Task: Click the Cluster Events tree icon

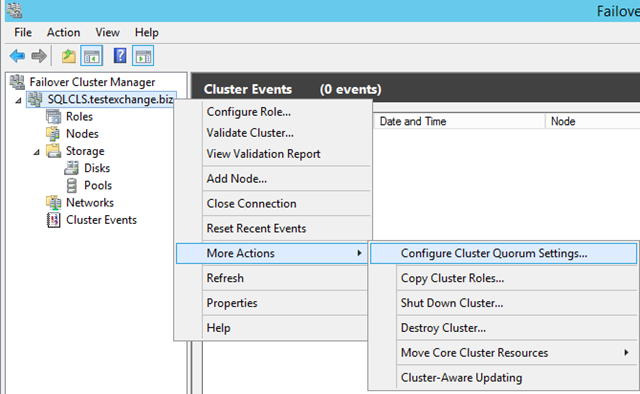Action: pos(53,220)
